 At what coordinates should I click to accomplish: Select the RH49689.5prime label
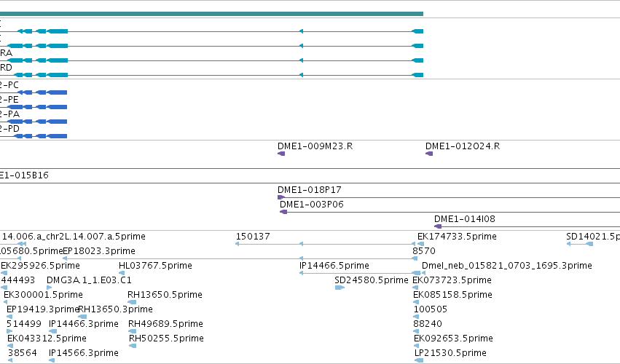pyautogui.click(x=165, y=324)
